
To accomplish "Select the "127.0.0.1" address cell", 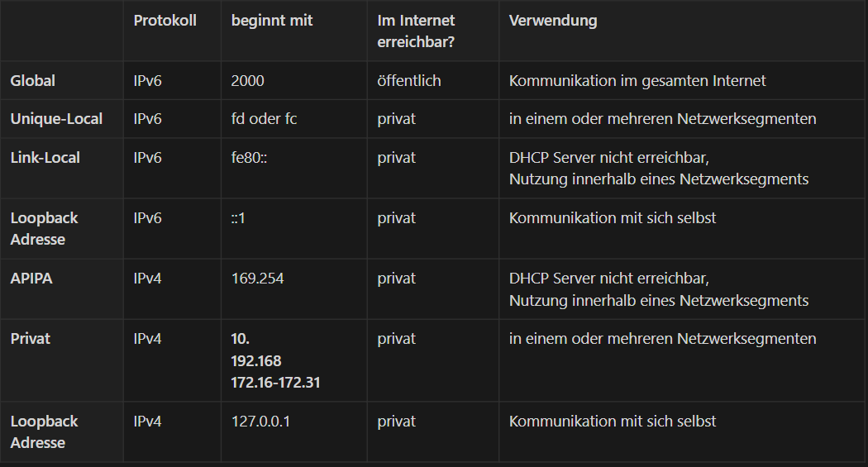I will (x=260, y=422).
